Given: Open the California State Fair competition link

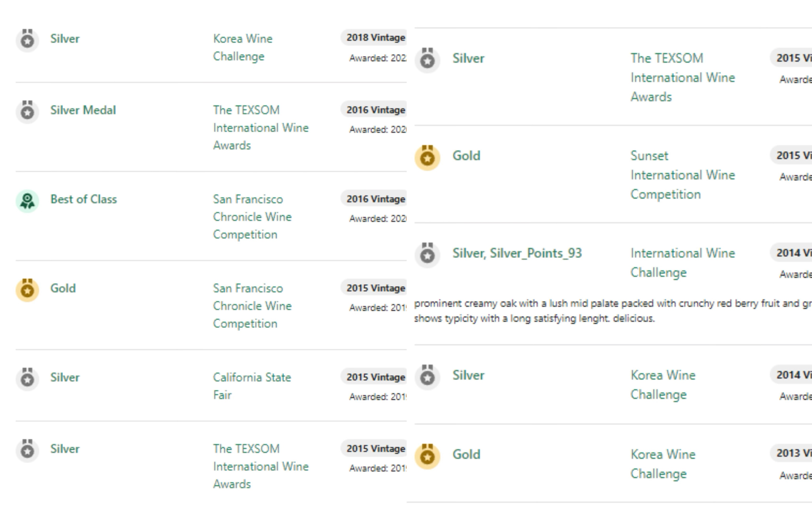Looking at the screenshot, I should (x=252, y=386).
